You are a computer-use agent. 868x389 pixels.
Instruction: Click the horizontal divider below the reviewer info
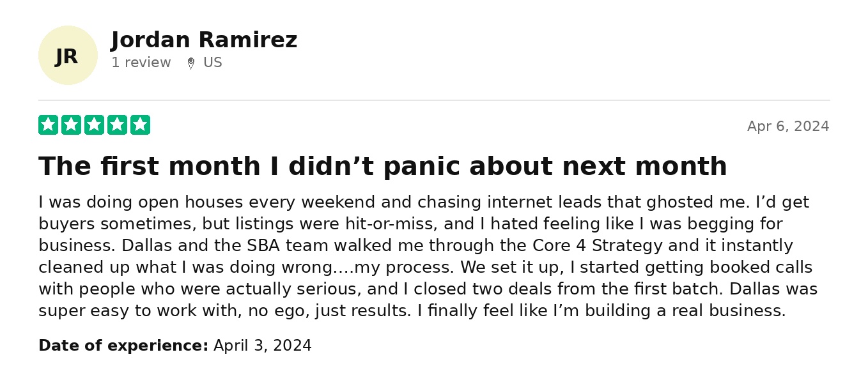pyautogui.click(x=434, y=100)
